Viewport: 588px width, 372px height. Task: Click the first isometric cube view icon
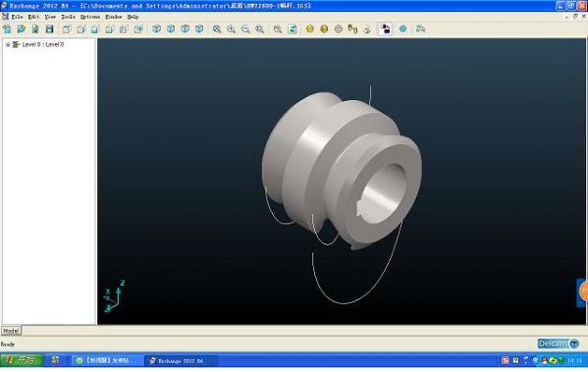(156, 28)
